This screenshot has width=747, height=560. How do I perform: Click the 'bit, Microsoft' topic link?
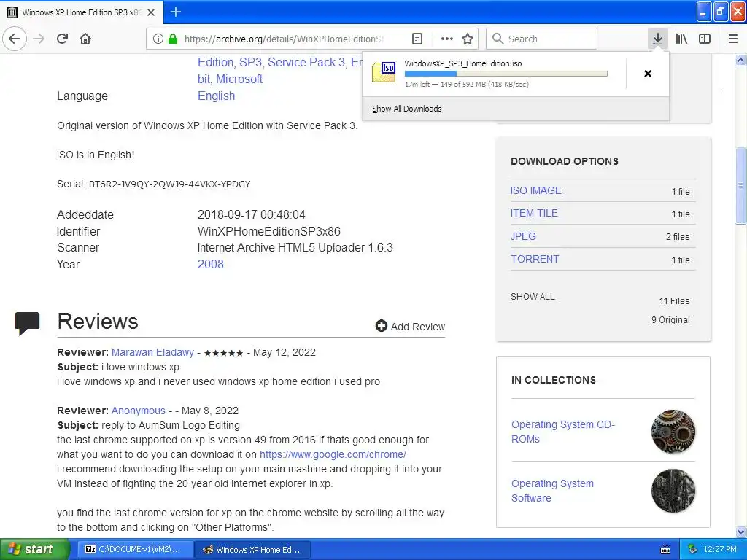(230, 79)
